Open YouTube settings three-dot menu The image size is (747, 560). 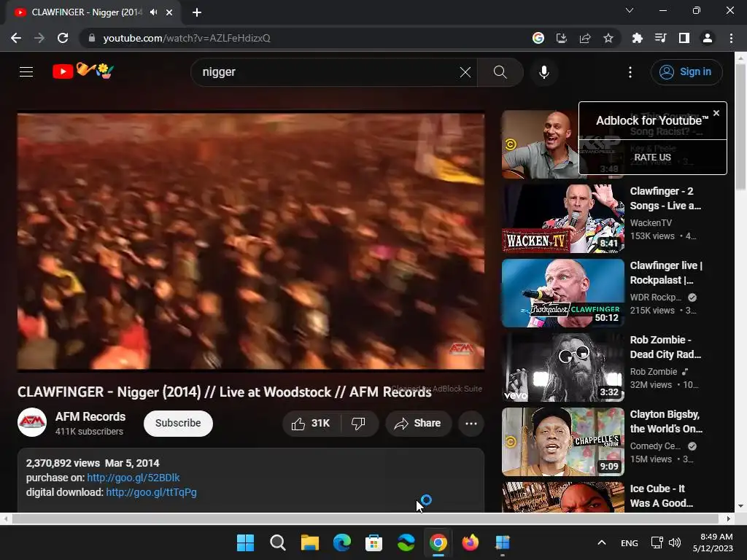[x=630, y=72]
